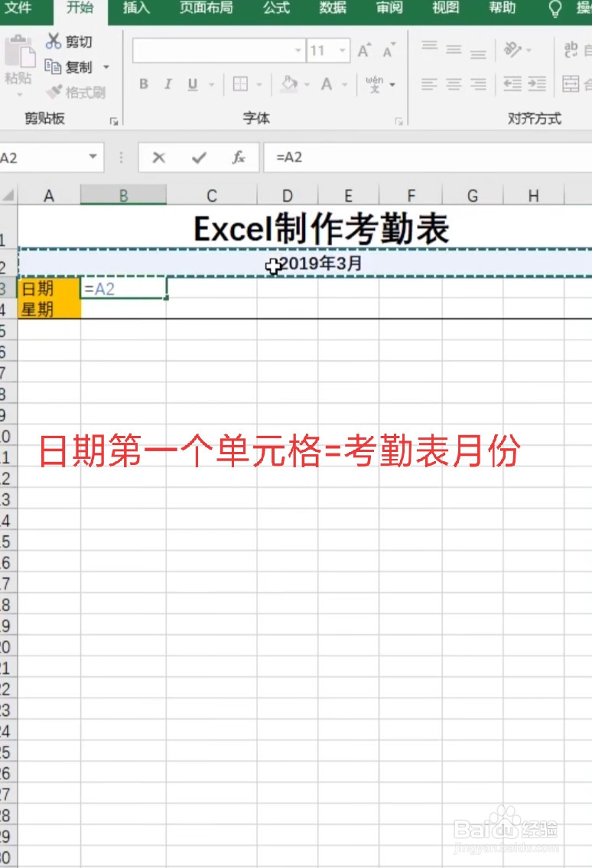The width and height of the screenshot is (592, 868).
Task: Switch to the 开始 tab
Action: point(80,8)
